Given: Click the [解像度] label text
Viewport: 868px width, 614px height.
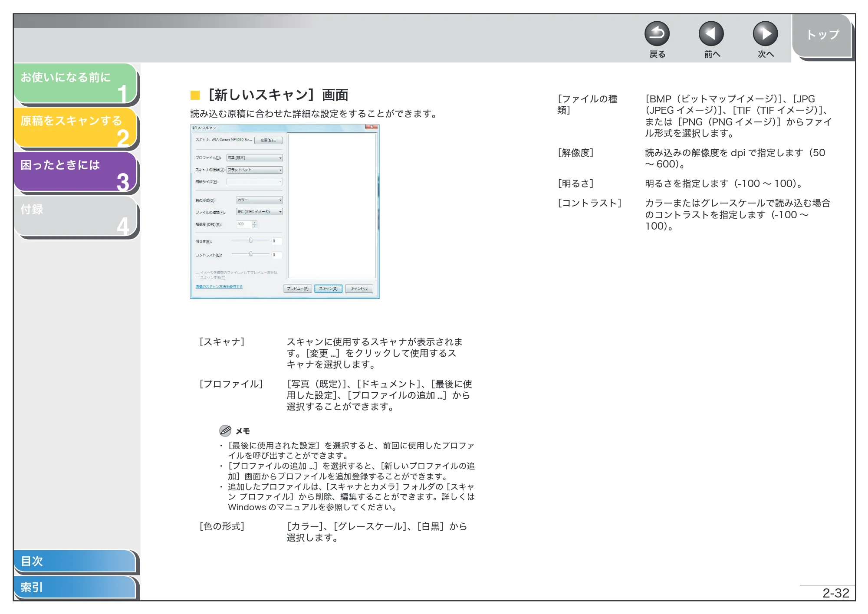Looking at the screenshot, I should (575, 153).
